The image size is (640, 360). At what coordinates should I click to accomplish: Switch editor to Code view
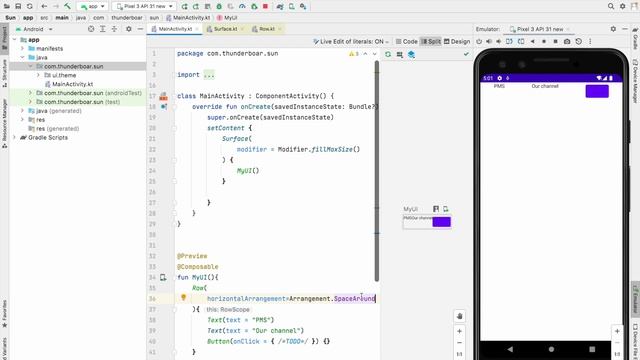407,42
